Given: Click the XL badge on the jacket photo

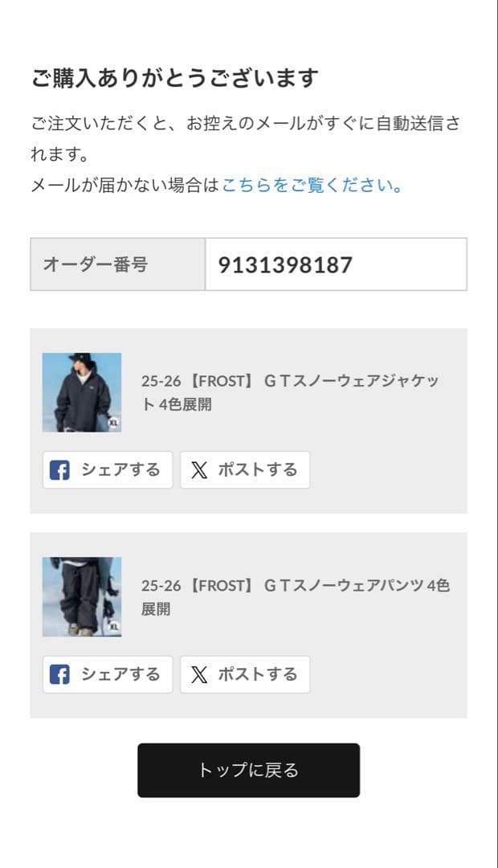Looking at the screenshot, I should coord(113,423).
